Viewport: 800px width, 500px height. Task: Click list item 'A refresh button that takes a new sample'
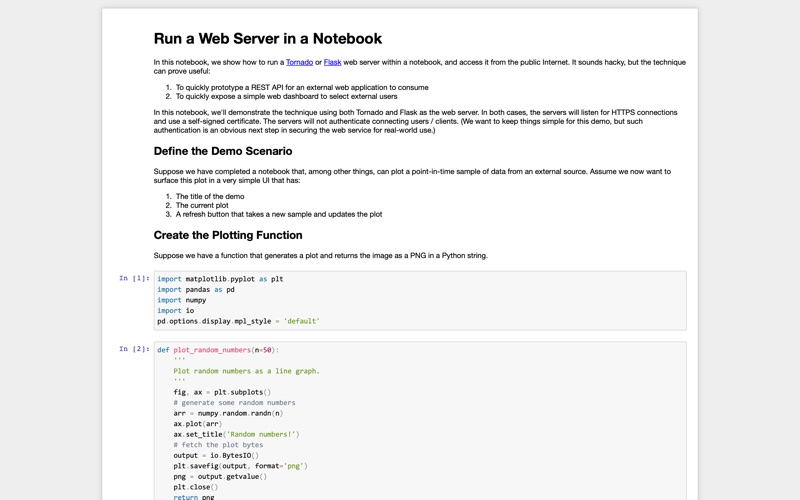279,214
